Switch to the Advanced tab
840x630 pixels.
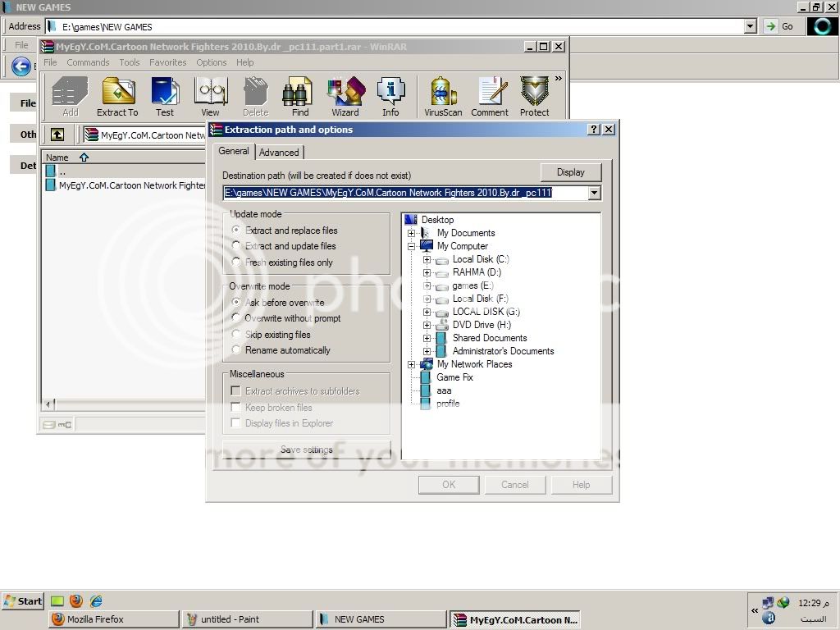[x=279, y=152]
